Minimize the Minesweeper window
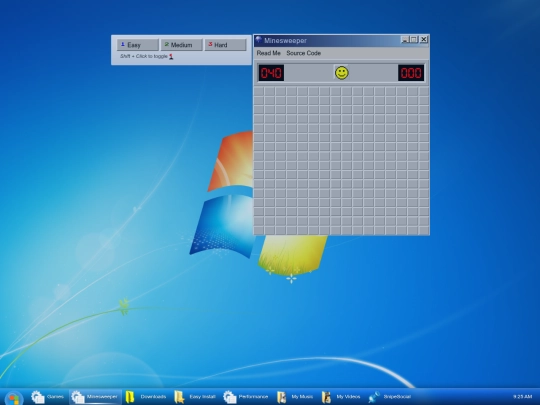The image size is (540, 405). [405, 40]
